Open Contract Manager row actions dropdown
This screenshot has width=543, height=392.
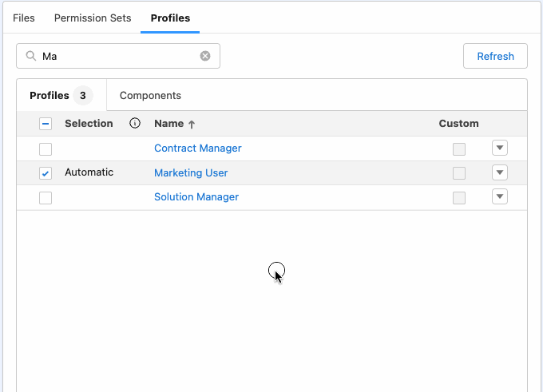(500, 148)
